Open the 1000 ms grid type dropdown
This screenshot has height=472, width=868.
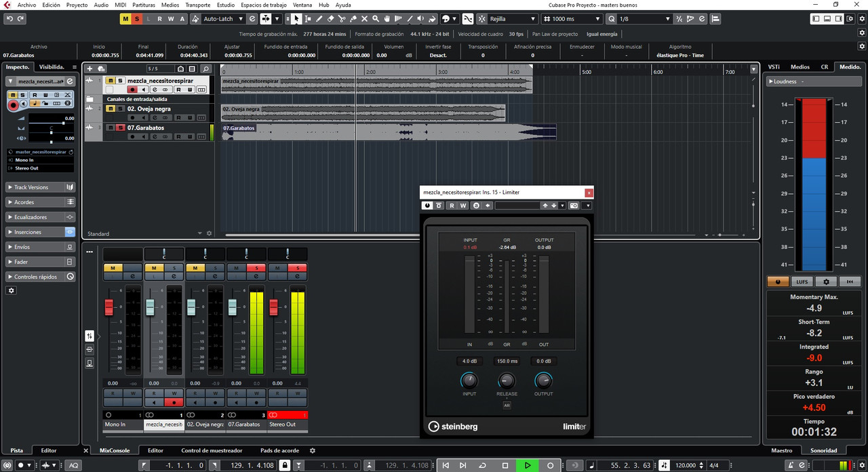pyautogui.click(x=572, y=18)
